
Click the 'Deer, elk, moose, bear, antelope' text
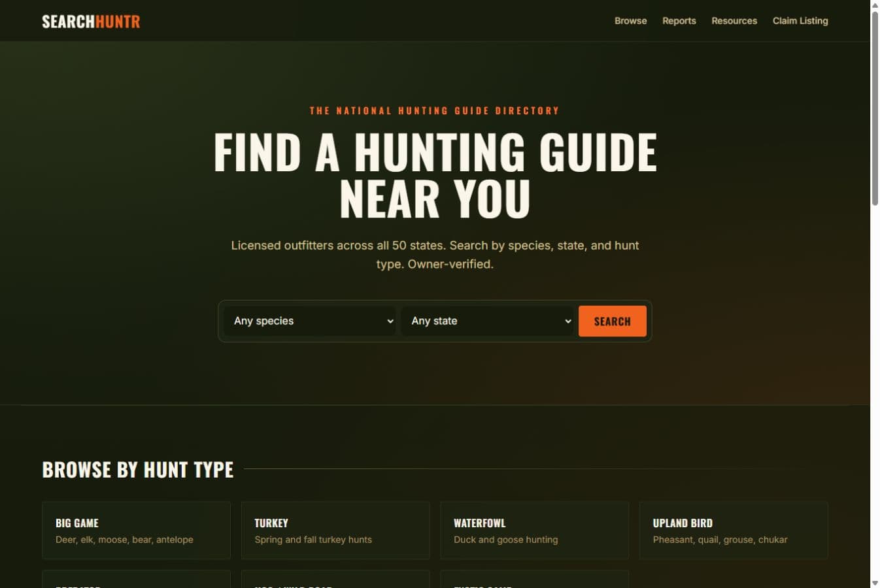click(124, 540)
